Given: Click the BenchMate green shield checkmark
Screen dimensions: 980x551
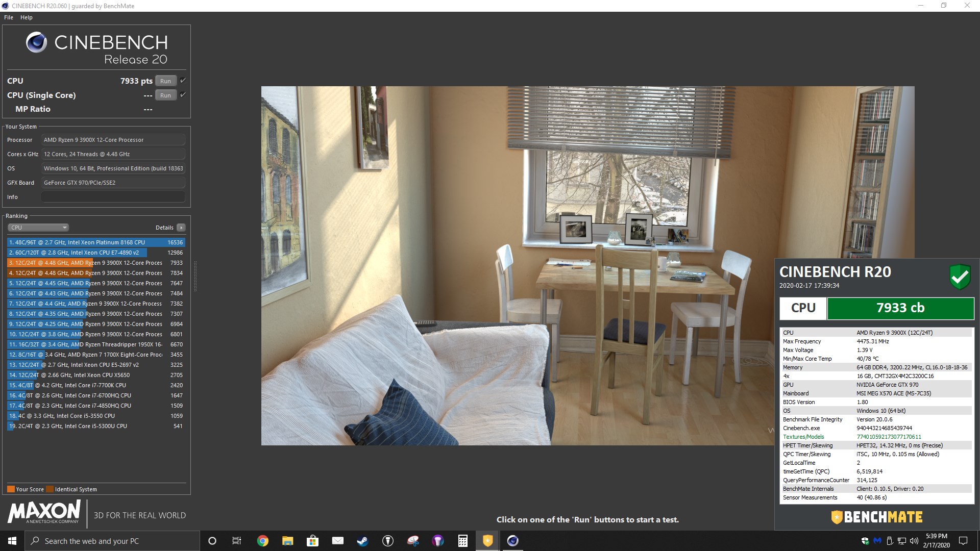Looking at the screenshot, I should [960, 277].
